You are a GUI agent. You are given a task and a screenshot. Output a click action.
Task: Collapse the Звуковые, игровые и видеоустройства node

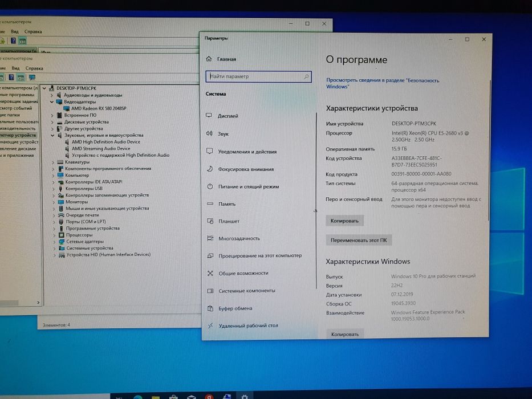tap(52, 136)
